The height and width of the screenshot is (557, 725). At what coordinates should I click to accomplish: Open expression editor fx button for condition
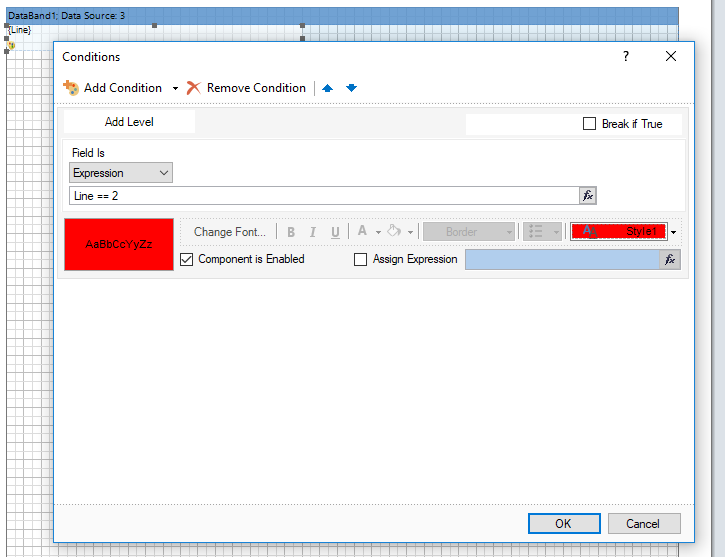(x=588, y=196)
